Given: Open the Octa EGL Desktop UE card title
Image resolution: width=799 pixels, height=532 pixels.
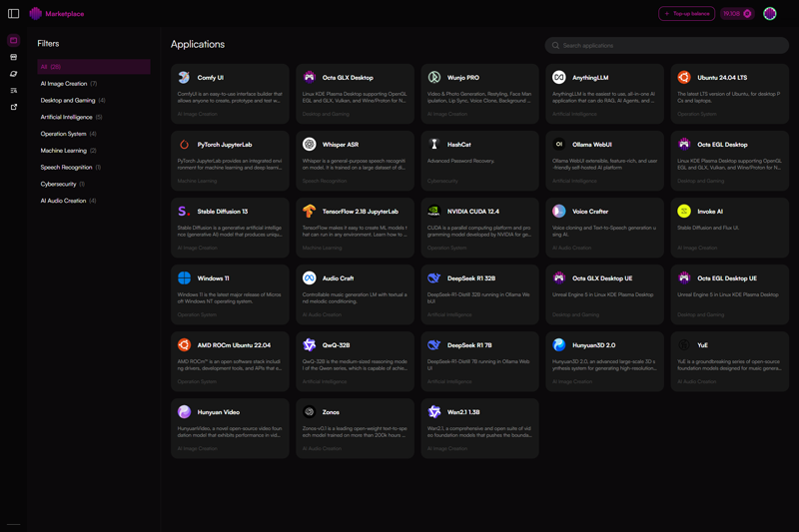Looking at the screenshot, I should tap(727, 278).
